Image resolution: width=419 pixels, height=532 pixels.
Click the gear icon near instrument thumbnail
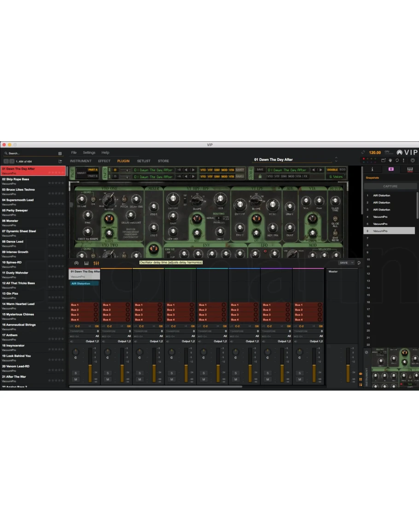coord(367,352)
